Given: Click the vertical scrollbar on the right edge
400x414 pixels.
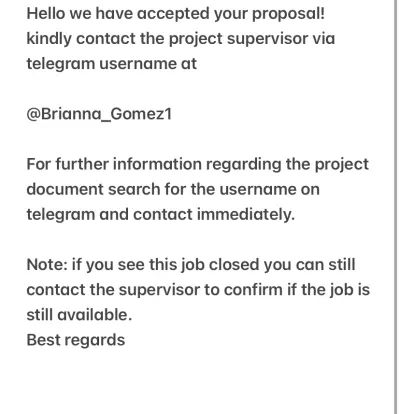Looking at the screenshot, I should tap(395, 207).
